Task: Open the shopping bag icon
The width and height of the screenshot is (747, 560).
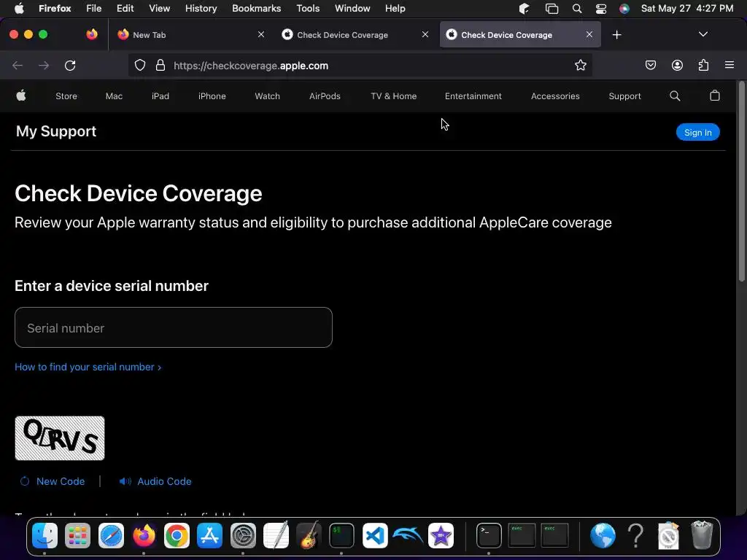Action: [715, 96]
